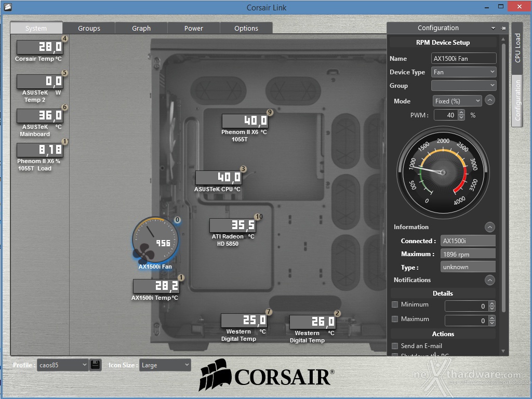Viewport: 532px width, 399px height.
Task: Click the Corsair Link app icon in title bar
Action: 7,7
